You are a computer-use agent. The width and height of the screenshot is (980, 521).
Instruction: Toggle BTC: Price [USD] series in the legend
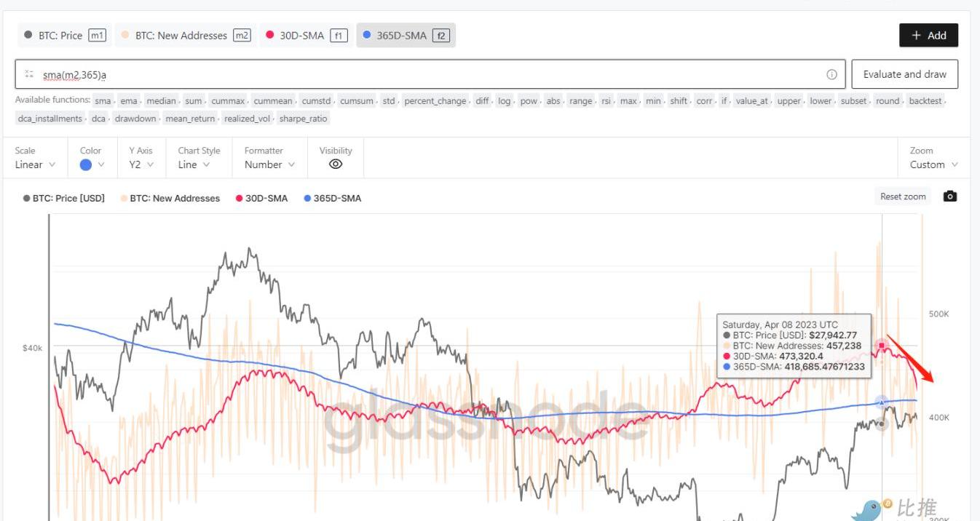click(x=64, y=198)
